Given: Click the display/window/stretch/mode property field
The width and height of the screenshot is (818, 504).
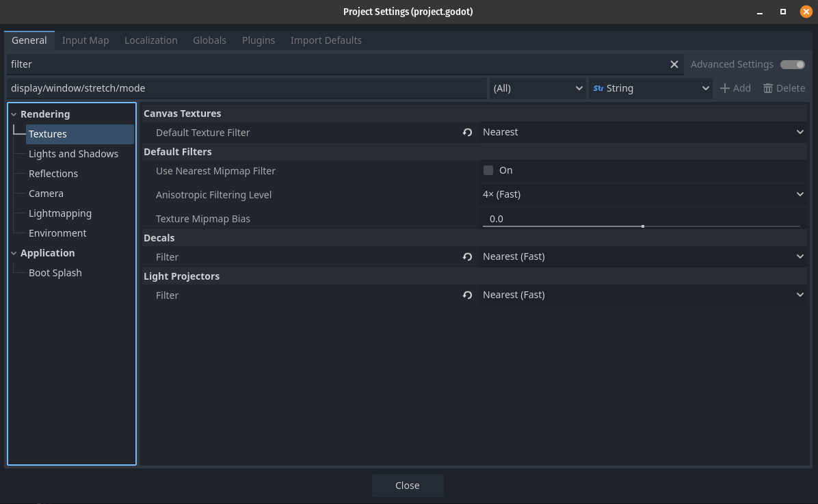Looking at the screenshot, I should point(247,88).
